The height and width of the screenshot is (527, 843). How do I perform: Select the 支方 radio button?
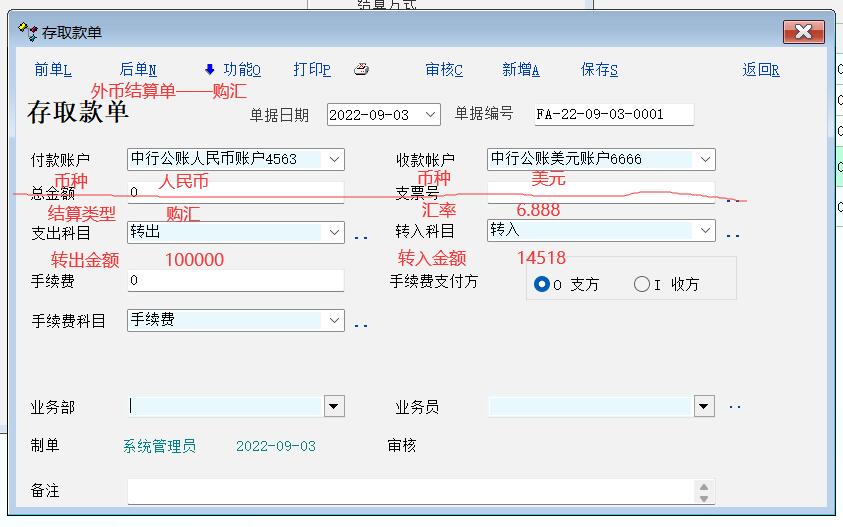[x=543, y=284]
